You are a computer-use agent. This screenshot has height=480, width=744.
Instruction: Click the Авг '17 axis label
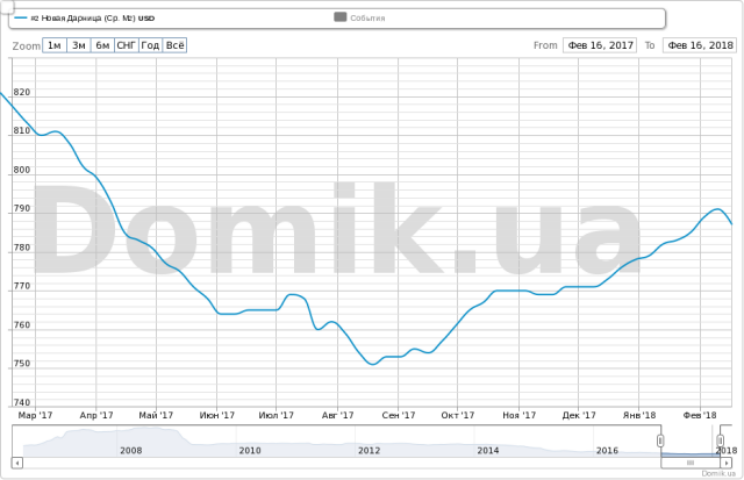click(337, 415)
